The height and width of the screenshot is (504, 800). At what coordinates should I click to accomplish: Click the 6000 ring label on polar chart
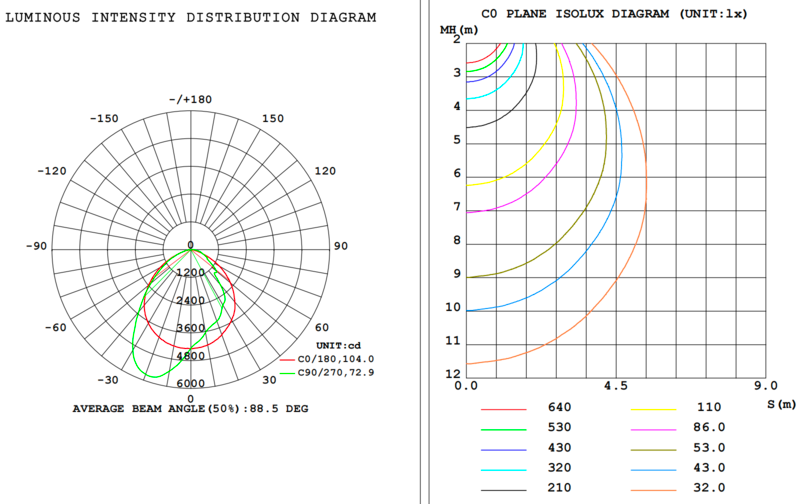(191, 384)
